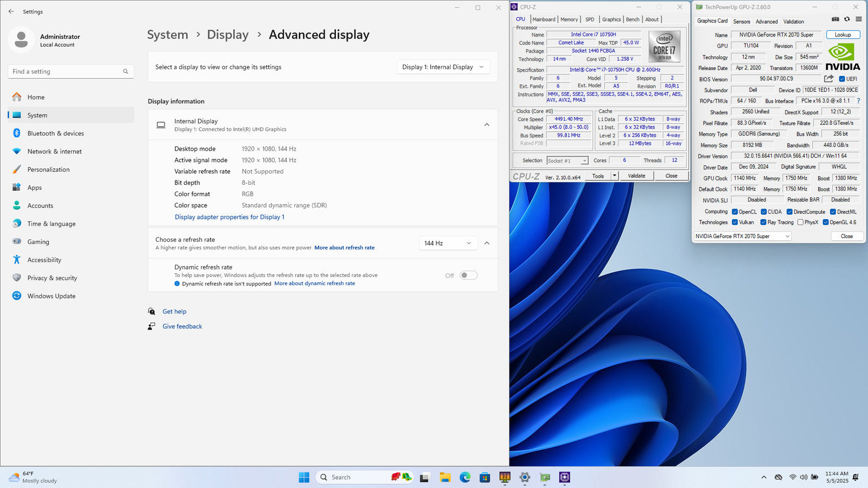Click the Lookup button in GPU-Z
The height and width of the screenshot is (488, 868).
point(843,35)
